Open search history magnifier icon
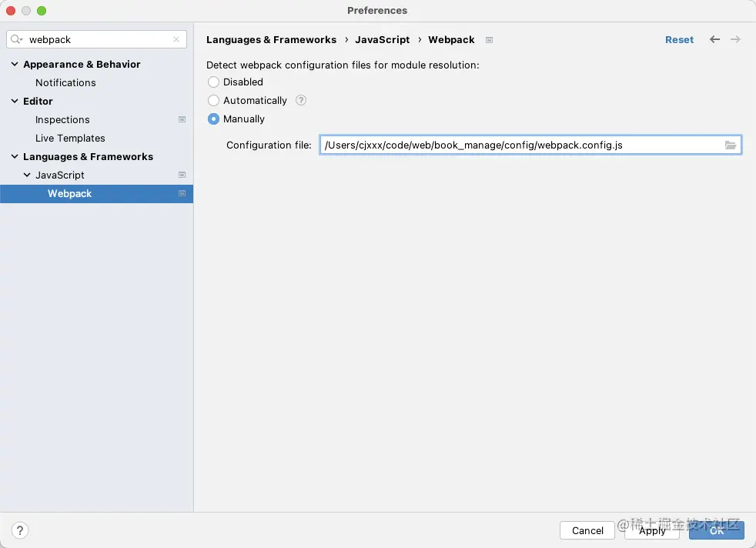This screenshot has width=756, height=548. pos(16,39)
